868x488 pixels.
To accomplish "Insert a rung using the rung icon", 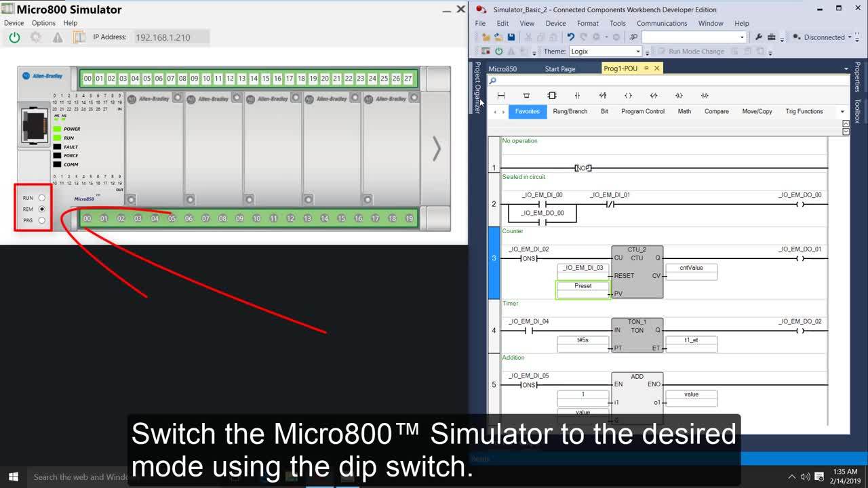I will click(x=501, y=96).
